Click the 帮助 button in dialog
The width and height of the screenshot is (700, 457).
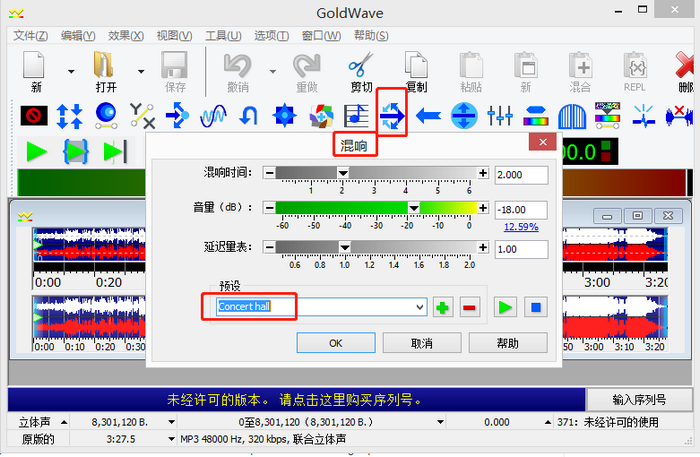[x=508, y=343]
